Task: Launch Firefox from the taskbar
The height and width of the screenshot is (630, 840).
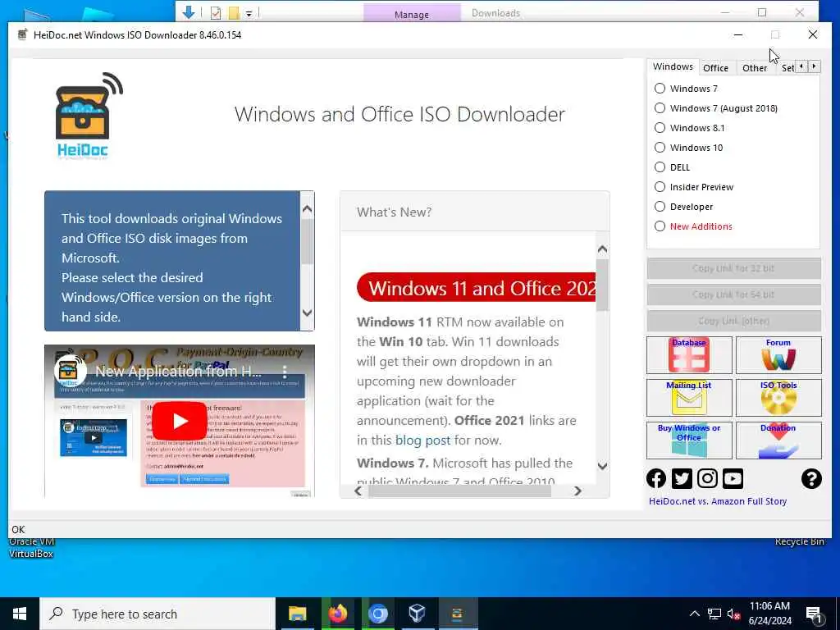Action: [337, 614]
